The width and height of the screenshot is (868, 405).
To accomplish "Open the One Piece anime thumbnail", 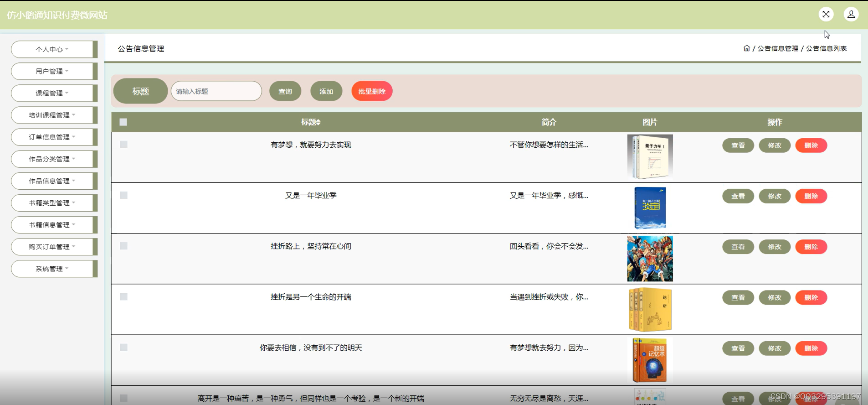I will tap(650, 259).
